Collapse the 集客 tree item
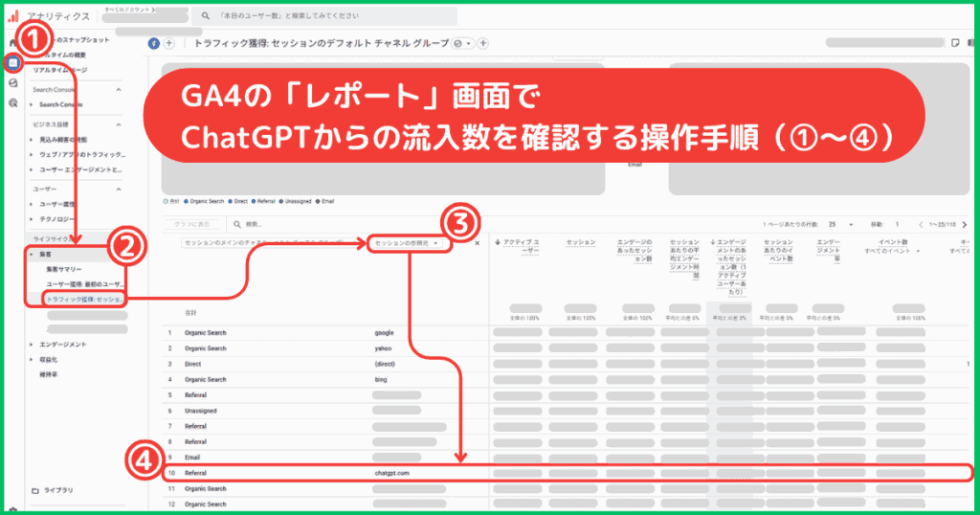 [32, 255]
